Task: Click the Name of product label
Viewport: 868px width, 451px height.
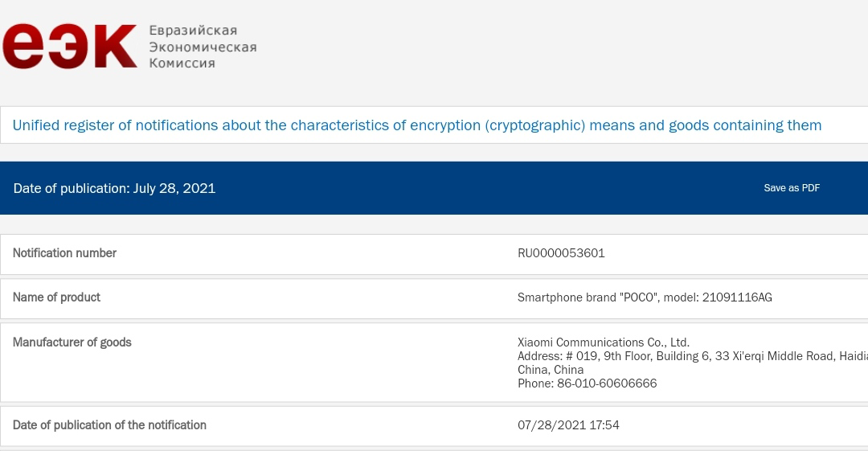Action: (56, 297)
